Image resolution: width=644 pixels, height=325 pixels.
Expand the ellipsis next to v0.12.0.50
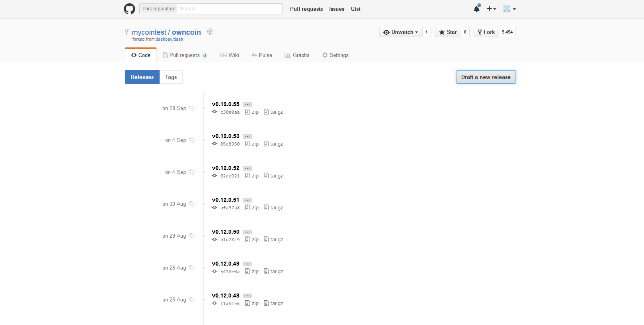[247, 232]
